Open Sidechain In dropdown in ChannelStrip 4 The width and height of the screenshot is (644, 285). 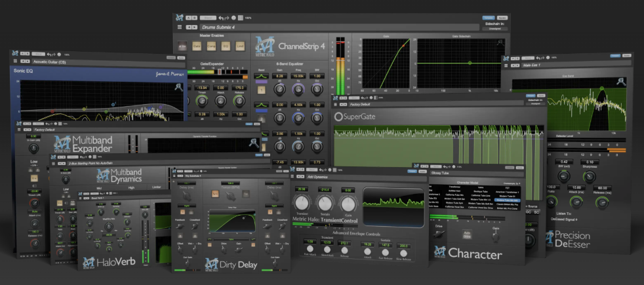[x=495, y=29]
